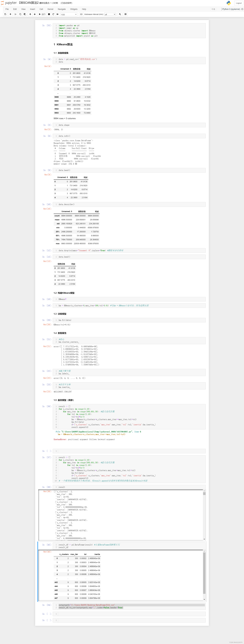Screen dimensions: 244x644
Task: Click the Jupyter logo at top left
Action: tap(9, 3)
